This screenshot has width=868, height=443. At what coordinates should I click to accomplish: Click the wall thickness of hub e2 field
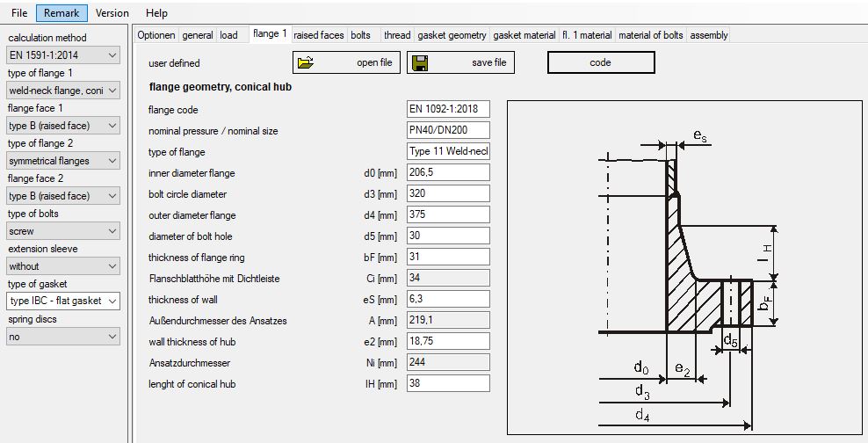[x=448, y=340]
